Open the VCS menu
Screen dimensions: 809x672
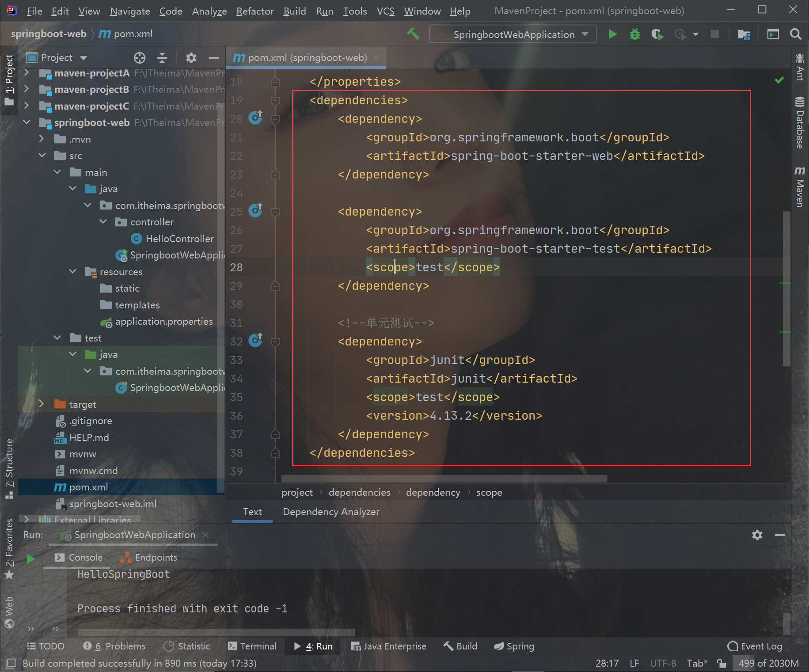pyautogui.click(x=385, y=11)
